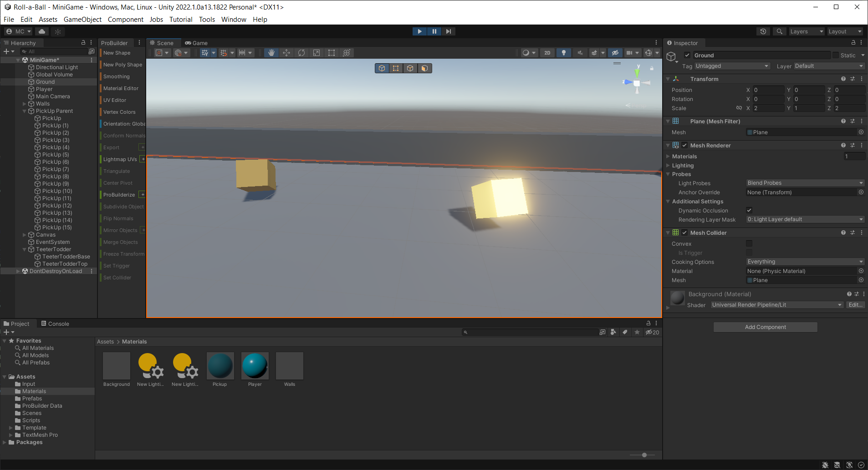868x470 pixels.
Task: Open the Window menu
Action: 234,19
